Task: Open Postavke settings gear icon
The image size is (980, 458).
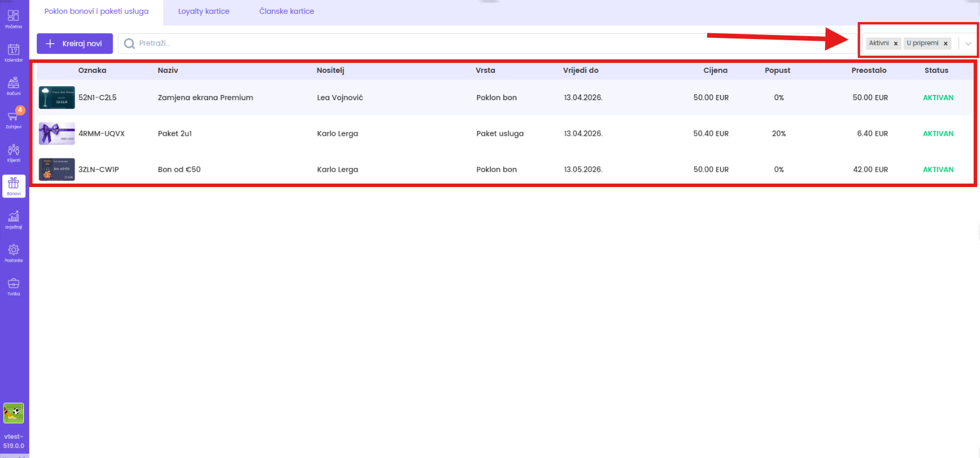Action: 13,252
